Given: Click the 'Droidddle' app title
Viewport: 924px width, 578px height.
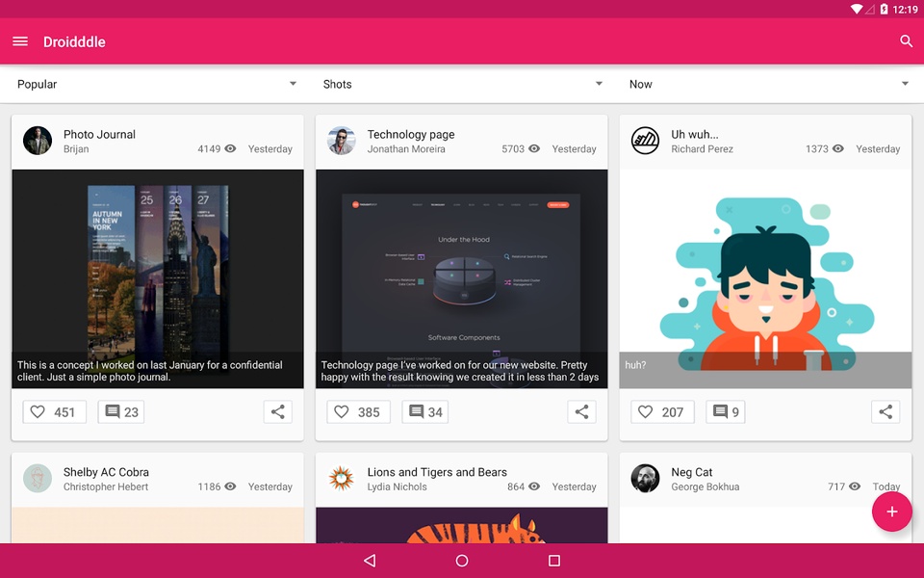Looking at the screenshot, I should 74,41.
